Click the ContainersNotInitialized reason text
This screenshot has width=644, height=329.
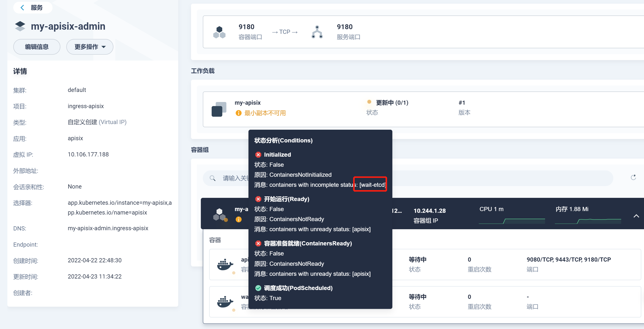point(300,175)
